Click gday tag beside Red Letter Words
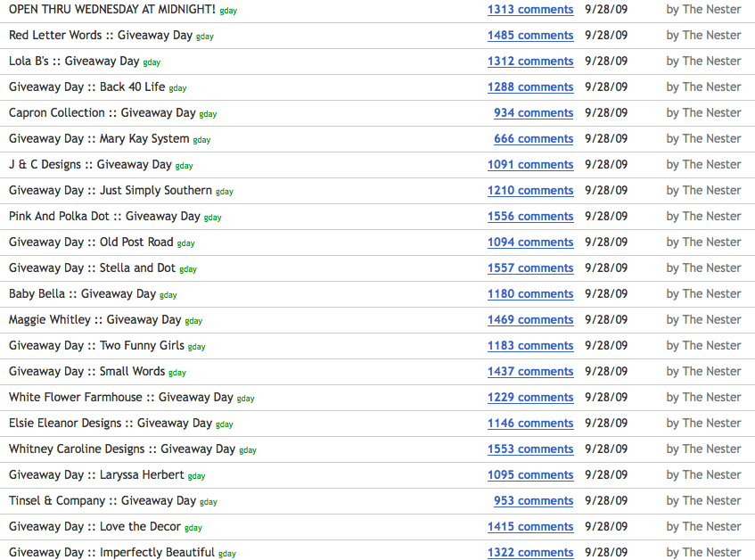This screenshot has width=755, height=560. [x=205, y=37]
